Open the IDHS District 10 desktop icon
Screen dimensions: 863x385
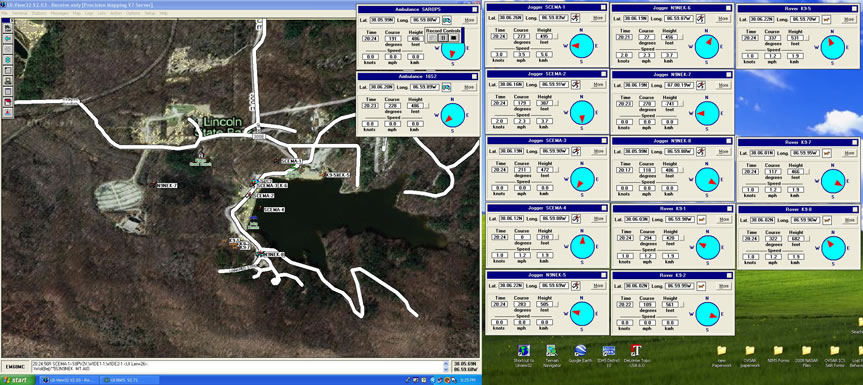coord(609,357)
